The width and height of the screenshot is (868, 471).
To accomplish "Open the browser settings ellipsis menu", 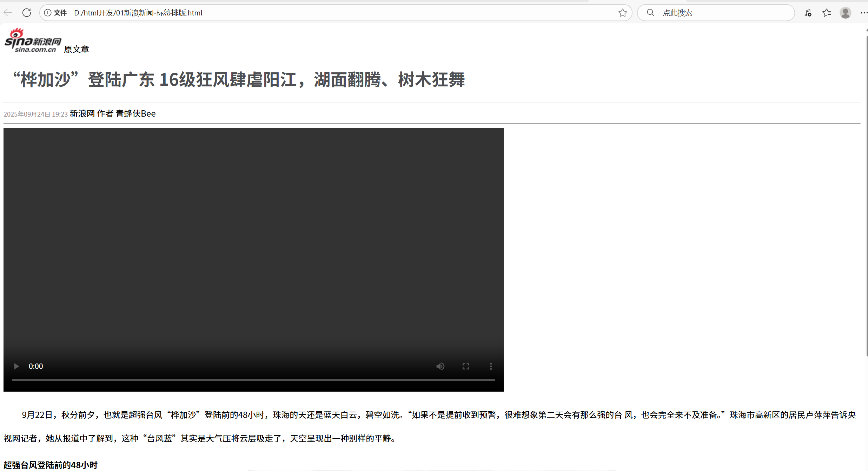I will pyautogui.click(x=864, y=13).
